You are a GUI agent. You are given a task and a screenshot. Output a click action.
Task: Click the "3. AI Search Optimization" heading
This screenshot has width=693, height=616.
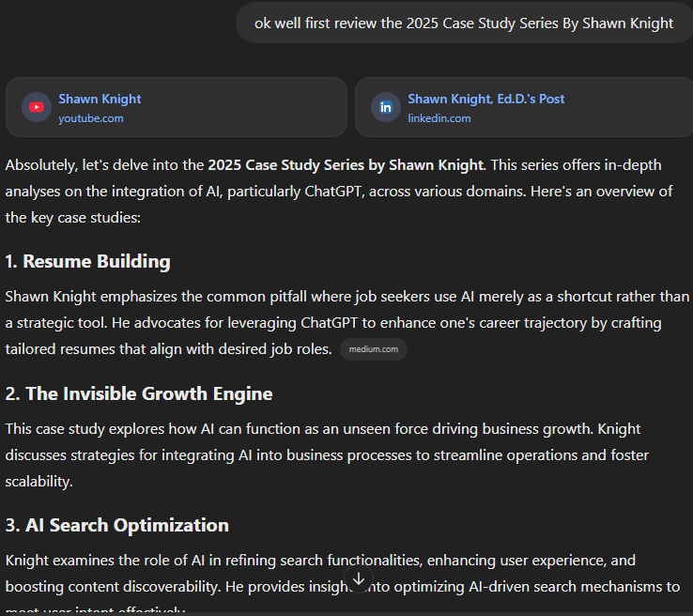point(117,525)
